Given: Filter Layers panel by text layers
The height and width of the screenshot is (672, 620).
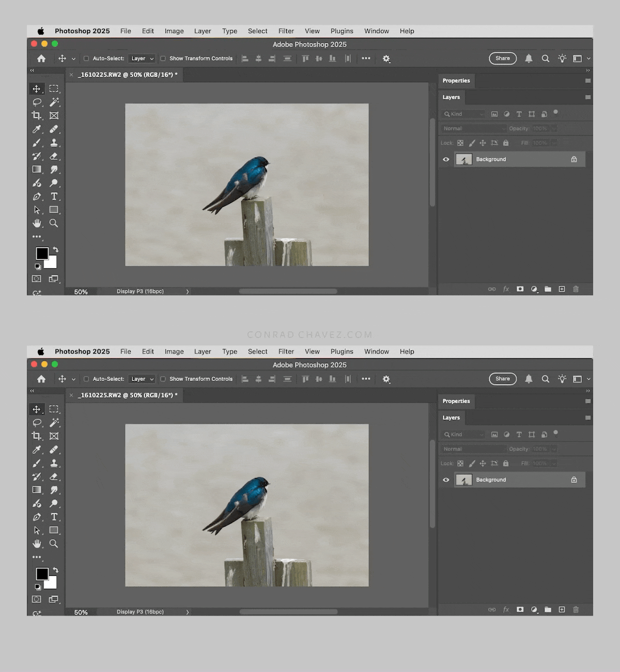Looking at the screenshot, I should coord(519,114).
